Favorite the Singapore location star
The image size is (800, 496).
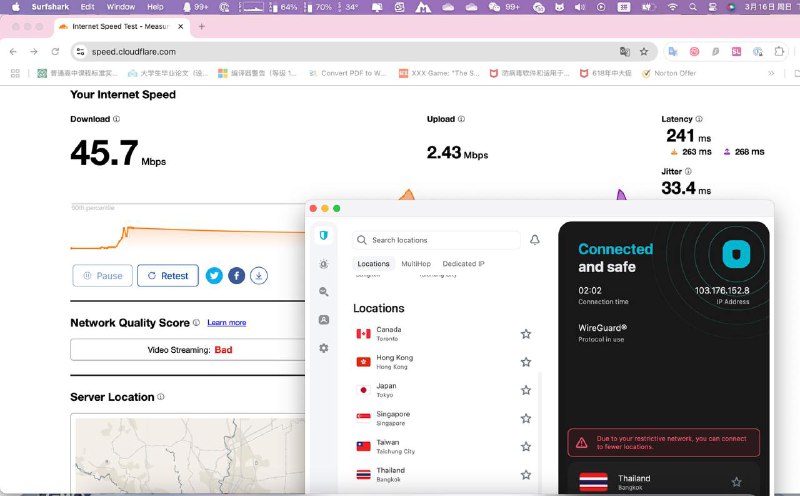click(x=526, y=418)
